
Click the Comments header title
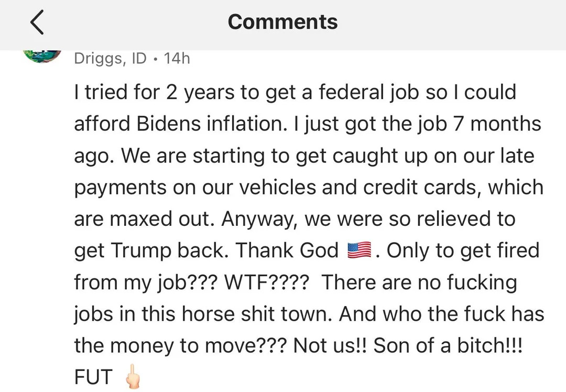(283, 22)
